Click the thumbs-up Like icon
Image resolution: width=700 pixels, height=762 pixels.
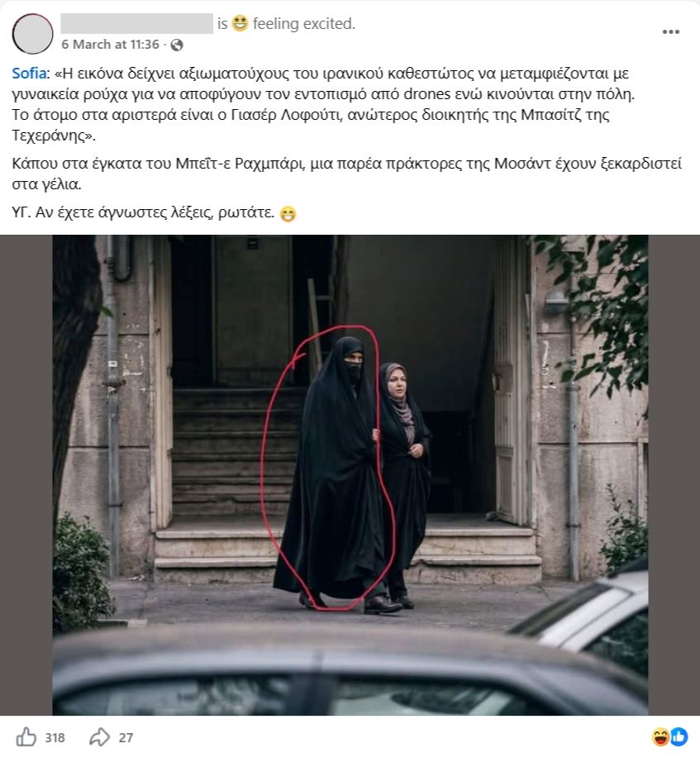(x=26, y=736)
